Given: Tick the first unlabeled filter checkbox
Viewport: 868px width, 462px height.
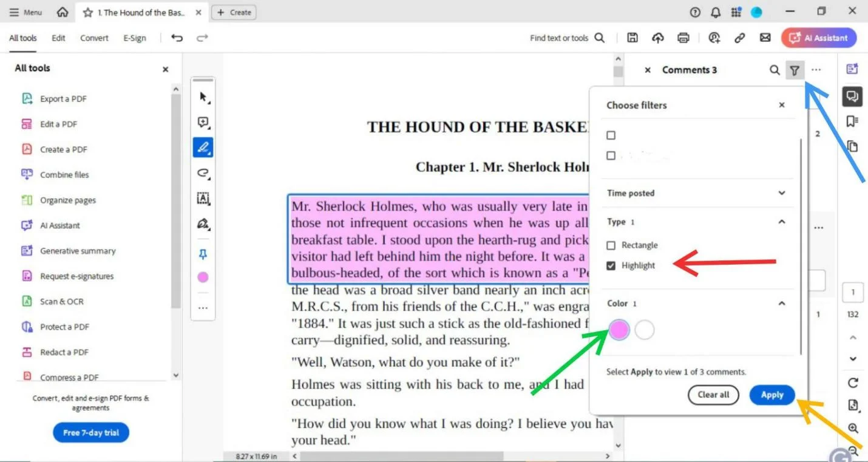Looking at the screenshot, I should coord(611,135).
